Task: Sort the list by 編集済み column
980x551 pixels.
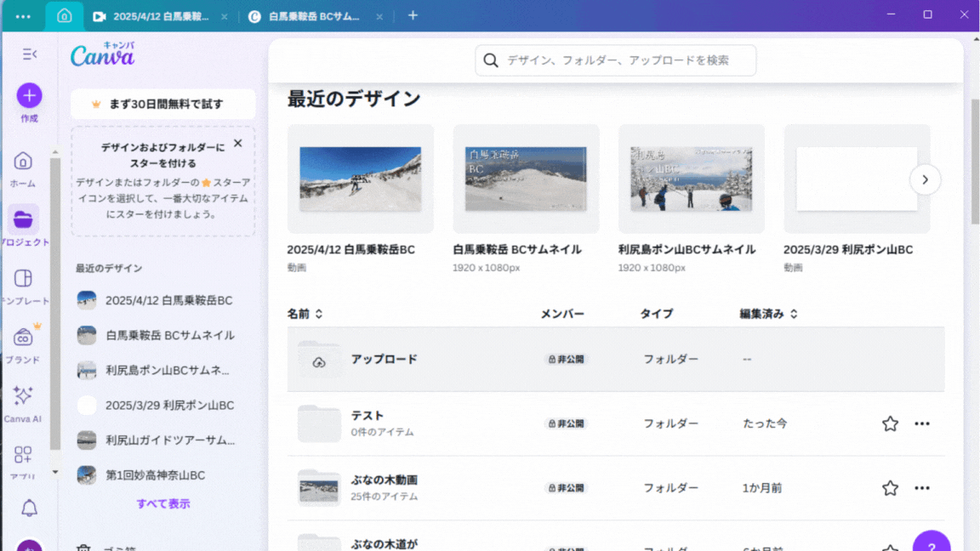Action: [x=769, y=314]
